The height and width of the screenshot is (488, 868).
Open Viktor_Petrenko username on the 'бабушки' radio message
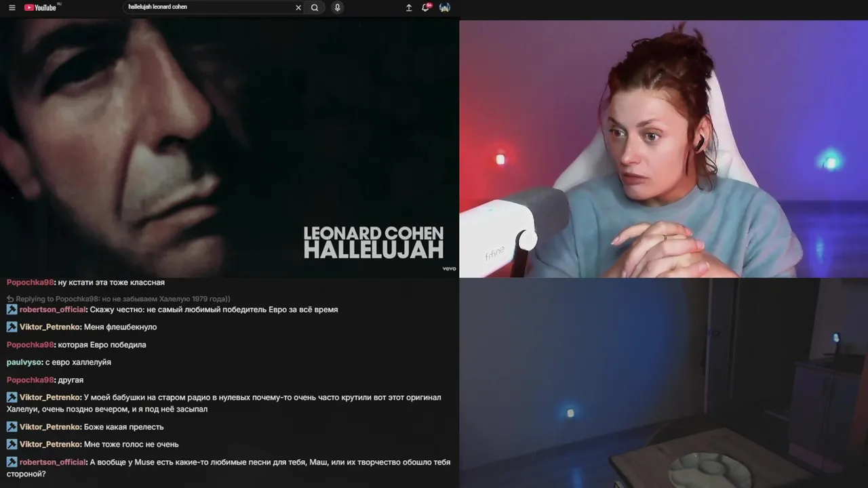pos(50,398)
